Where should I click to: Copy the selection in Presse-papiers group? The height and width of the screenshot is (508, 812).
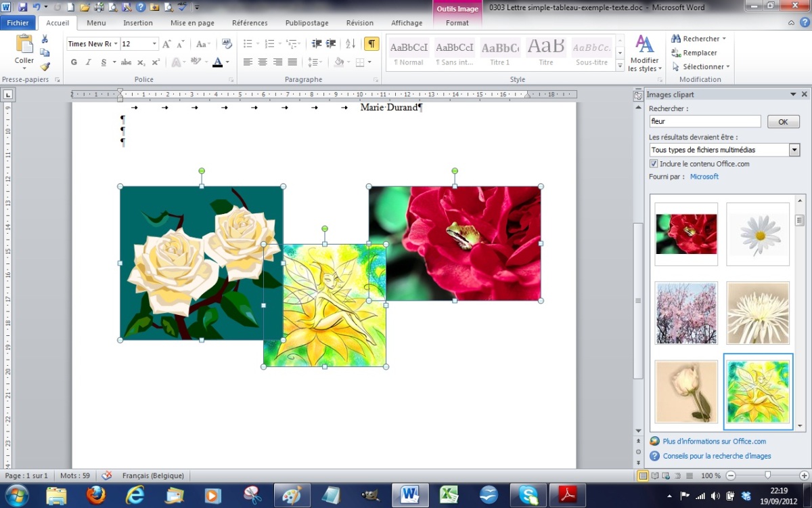(45, 53)
